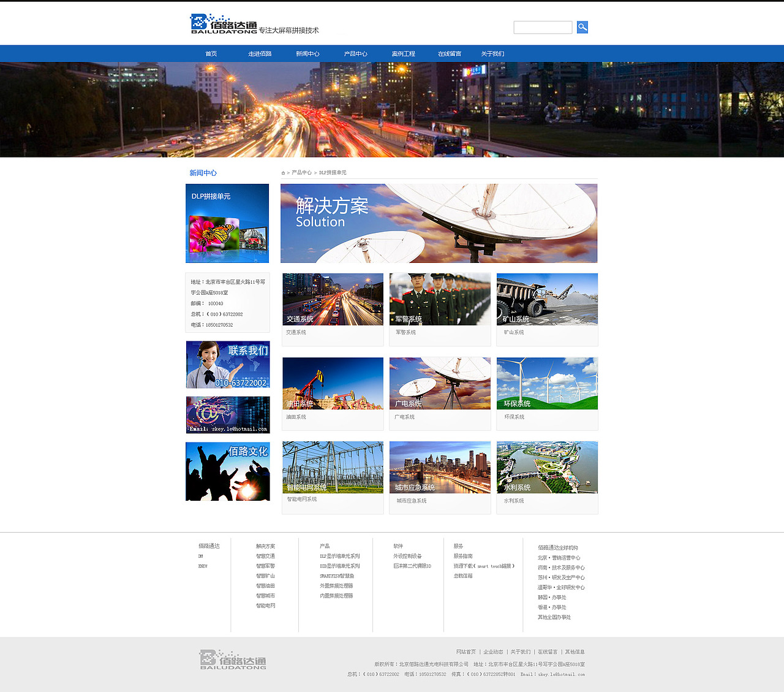Viewport: 784px width, 692px height.
Task: Open the 首页 menu item
Action: pos(211,54)
